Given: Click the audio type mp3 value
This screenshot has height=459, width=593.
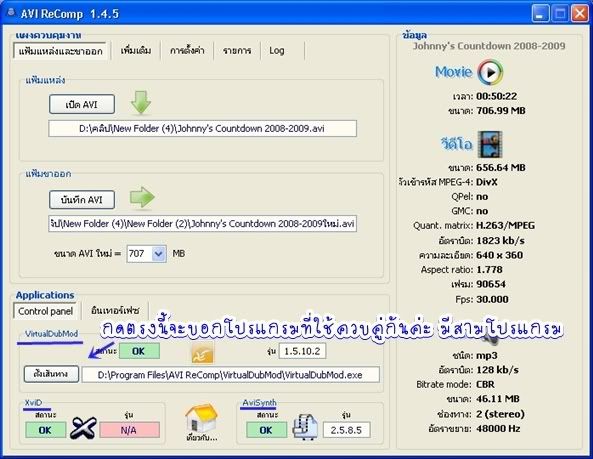Looking at the screenshot, I should pyautogui.click(x=487, y=356).
